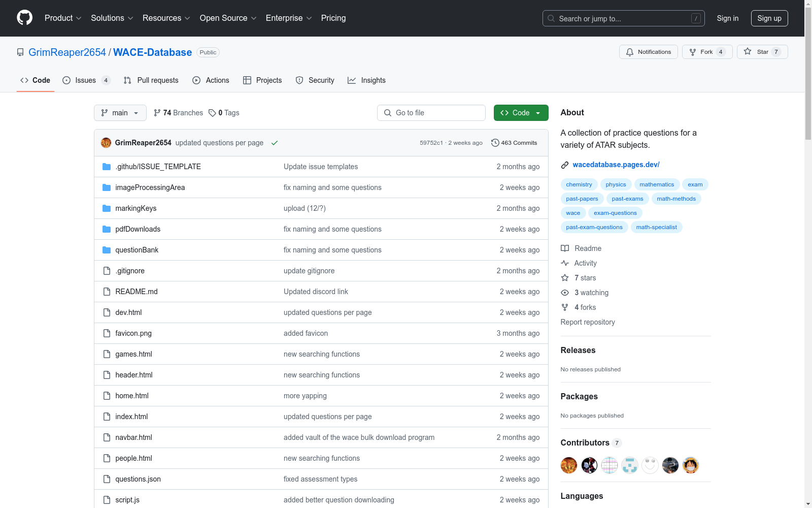Click the slash shortcut key icon in search
This screenshot has height=508, width=812.
696,18
